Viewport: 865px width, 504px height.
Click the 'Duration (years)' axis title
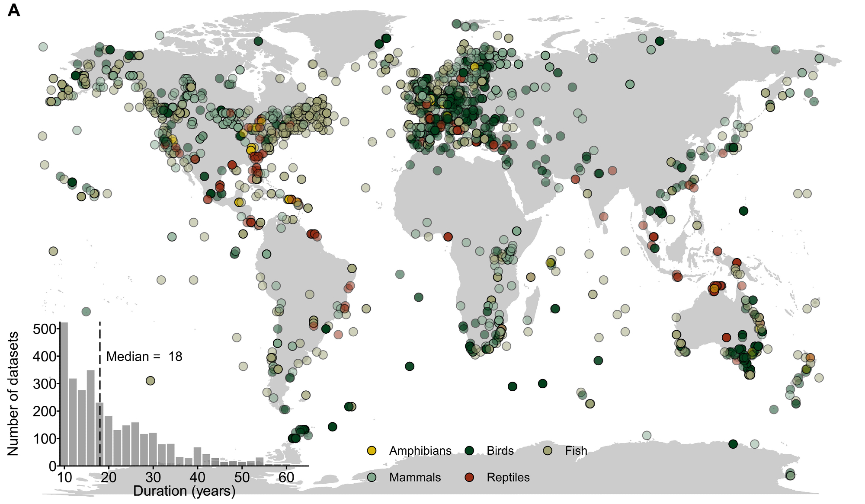click(184, 491)
